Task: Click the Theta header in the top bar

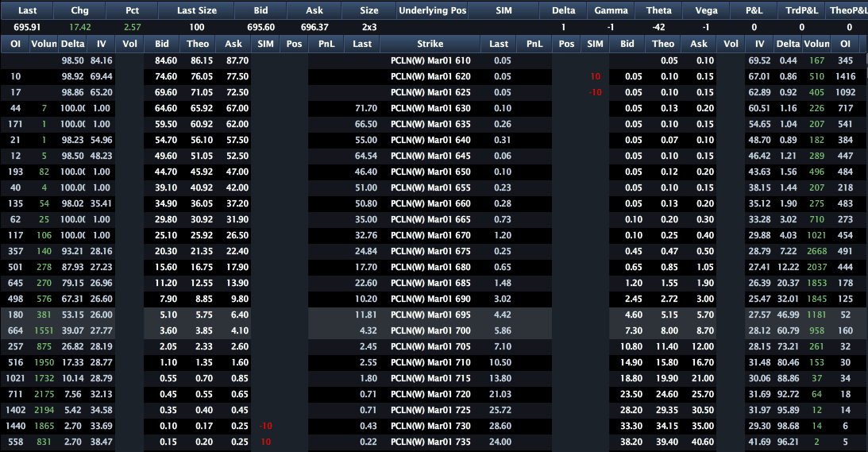Action: pyautogui.click(x=658, y=10)
